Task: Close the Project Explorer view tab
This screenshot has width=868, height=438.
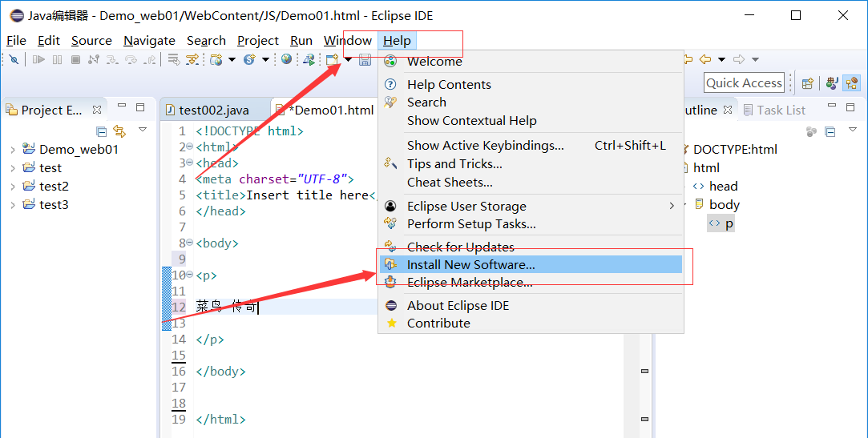Action: pos(97,110)
